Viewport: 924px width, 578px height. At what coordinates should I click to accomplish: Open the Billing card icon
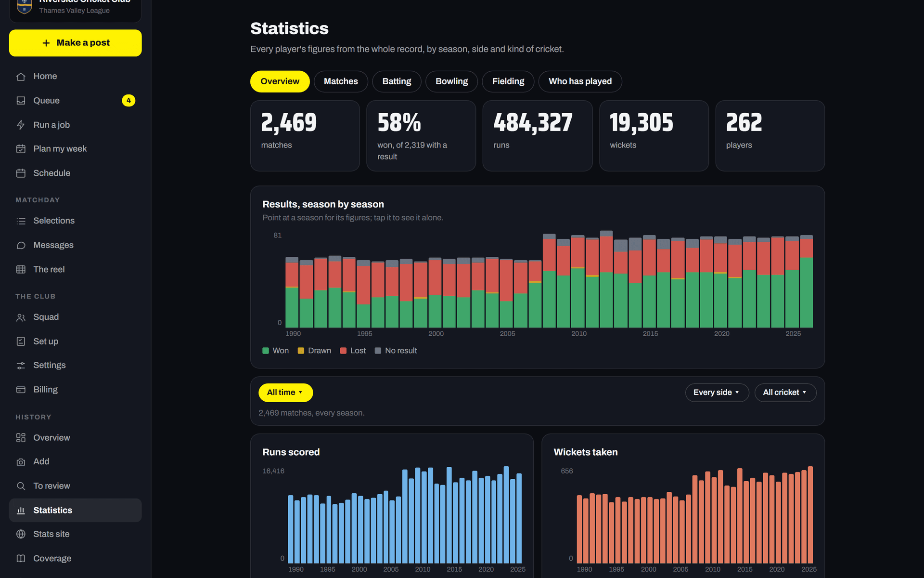click(x=21, y=390)
